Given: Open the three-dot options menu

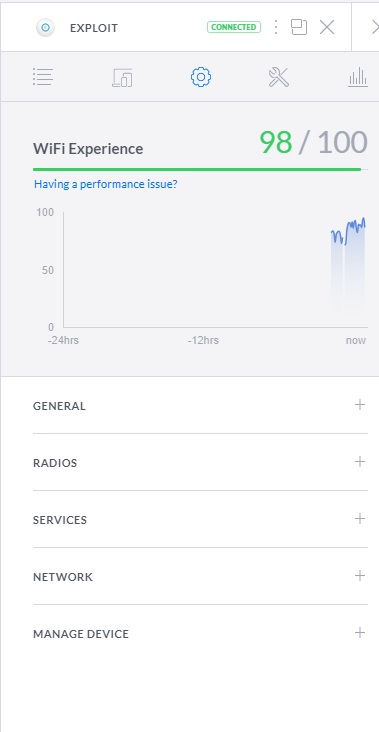Looking at the screenshot, I should 276,27.
